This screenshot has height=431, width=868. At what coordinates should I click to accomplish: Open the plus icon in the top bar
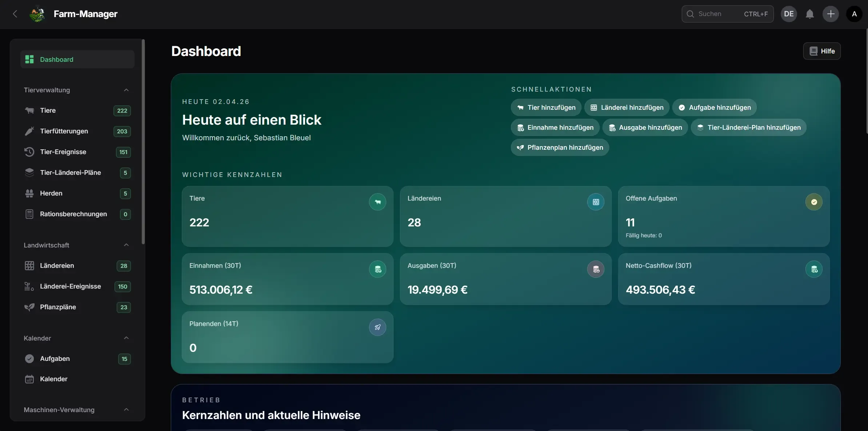pos(831,14)
